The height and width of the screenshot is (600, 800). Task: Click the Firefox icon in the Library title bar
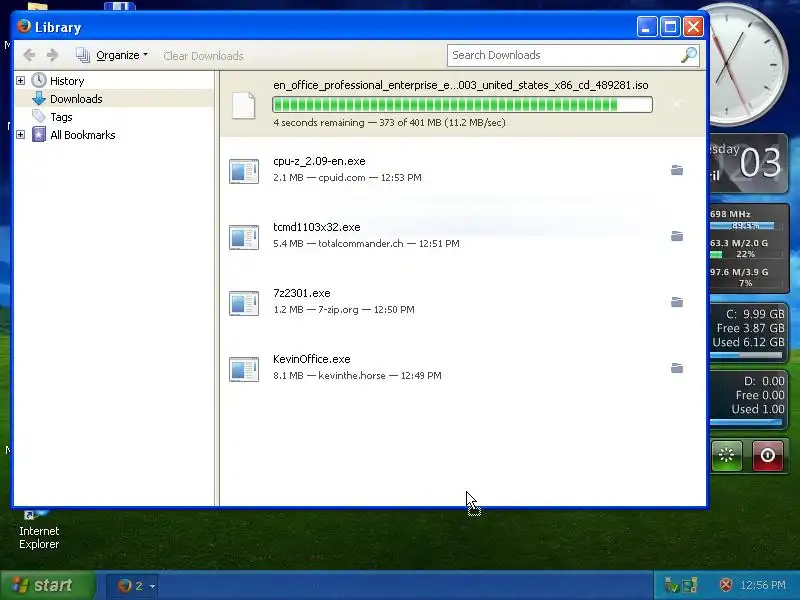point(23,26)
